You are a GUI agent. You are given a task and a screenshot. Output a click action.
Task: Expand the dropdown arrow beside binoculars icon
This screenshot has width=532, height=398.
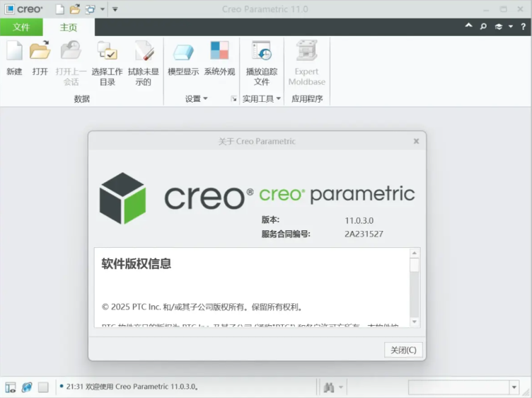click(341, 387)
